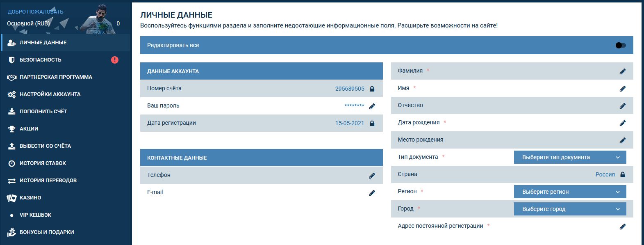Enable the Редактировать все toggle switch
This screenshot has height=245, width=644.
coord(620,46)
